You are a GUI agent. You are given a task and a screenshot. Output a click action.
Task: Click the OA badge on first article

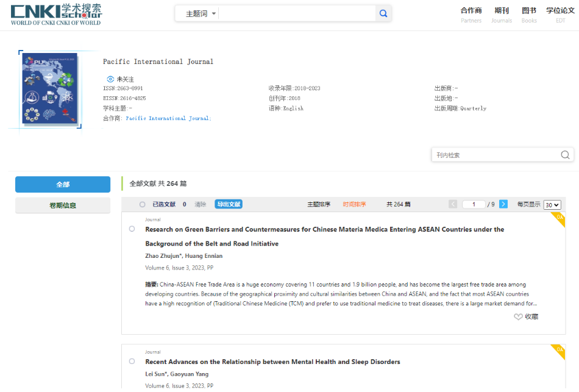[559, 218]
